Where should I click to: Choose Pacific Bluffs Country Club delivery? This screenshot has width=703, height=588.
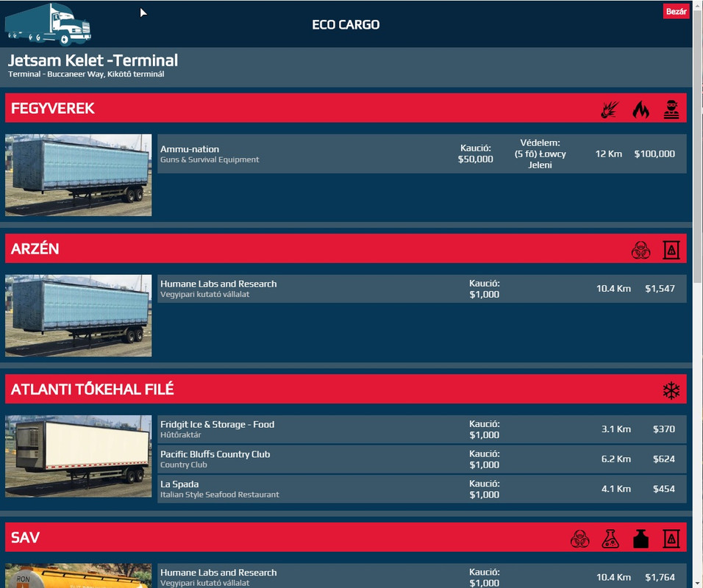tap(421, 459)
